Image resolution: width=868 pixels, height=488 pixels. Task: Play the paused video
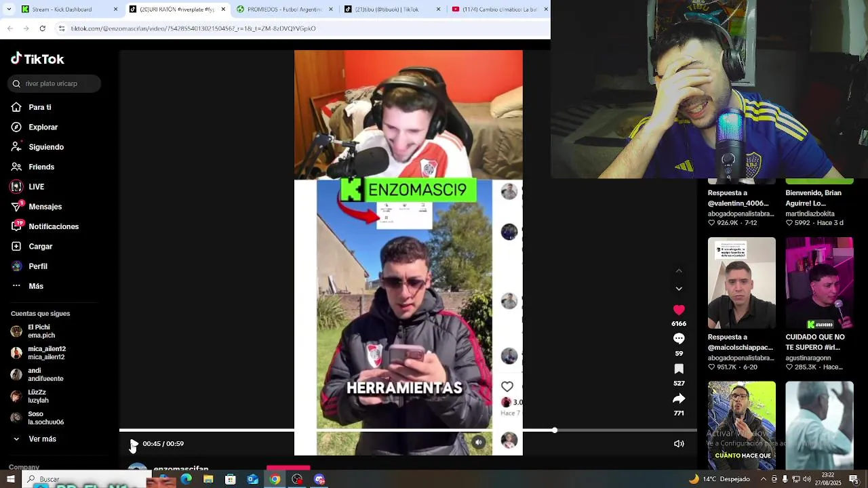134,444
